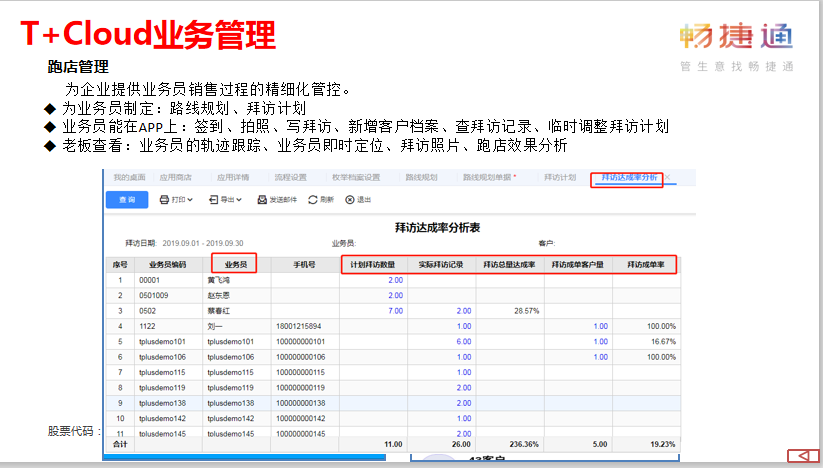Viewport: 823px width, 468px height.
Task: Click actual visits value 6.00
Action: (464, 342)
